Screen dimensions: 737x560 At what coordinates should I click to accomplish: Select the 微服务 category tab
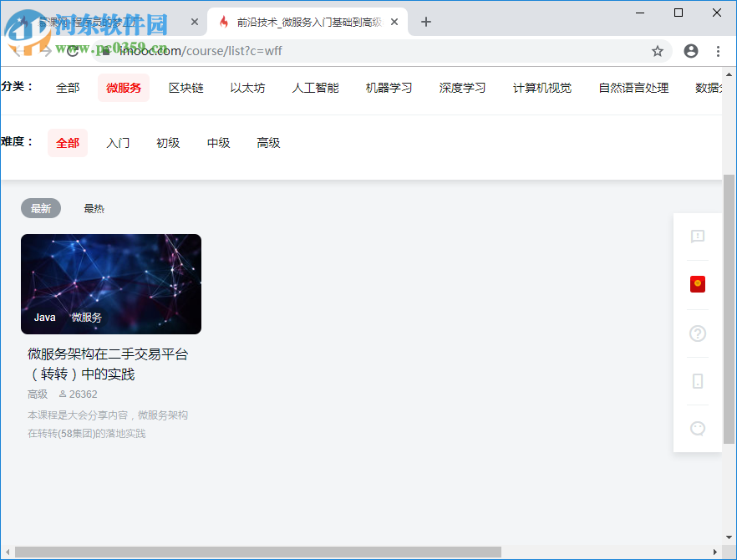pyautogui.click(x=123, y=87)
